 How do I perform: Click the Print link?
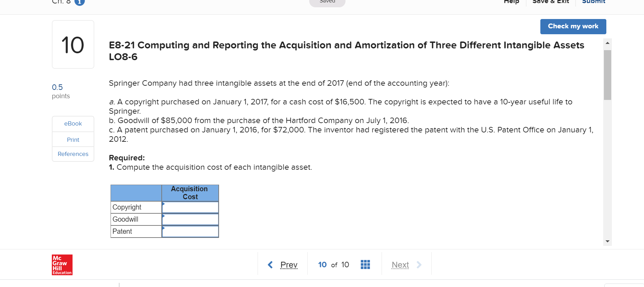[x=73, y=140]
